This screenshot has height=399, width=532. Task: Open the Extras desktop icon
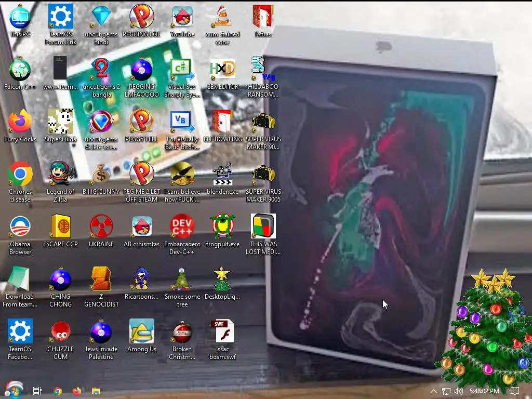click(x=263, y=21)
